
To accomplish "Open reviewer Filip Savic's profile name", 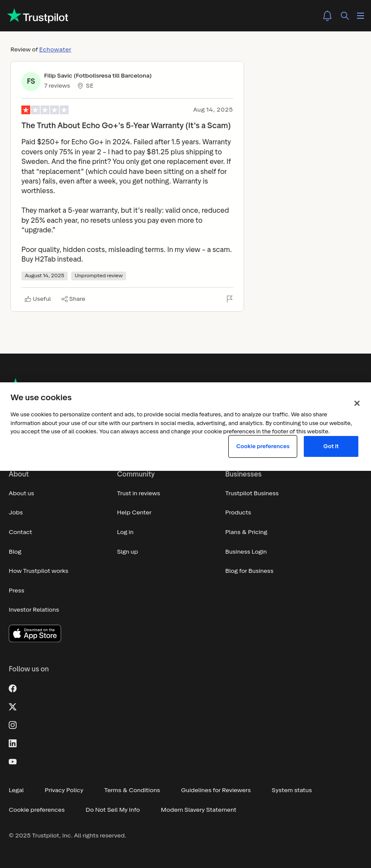I will tap(98, 76).
